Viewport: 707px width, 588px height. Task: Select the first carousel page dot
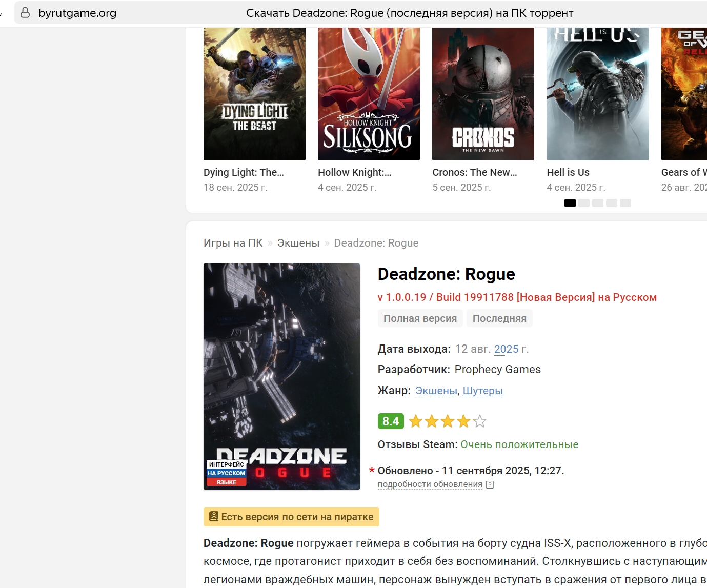[570, 203]
